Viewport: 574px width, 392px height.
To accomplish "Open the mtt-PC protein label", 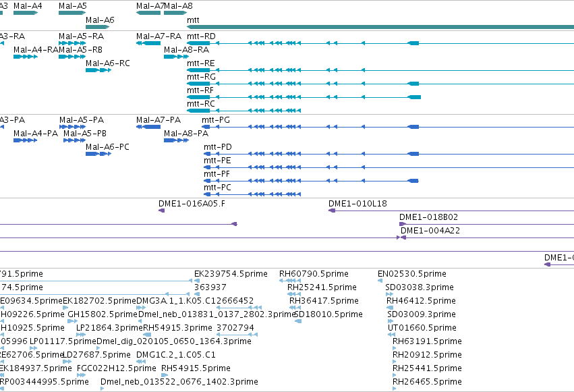I will pyautogui.click(x=217, y=188).
